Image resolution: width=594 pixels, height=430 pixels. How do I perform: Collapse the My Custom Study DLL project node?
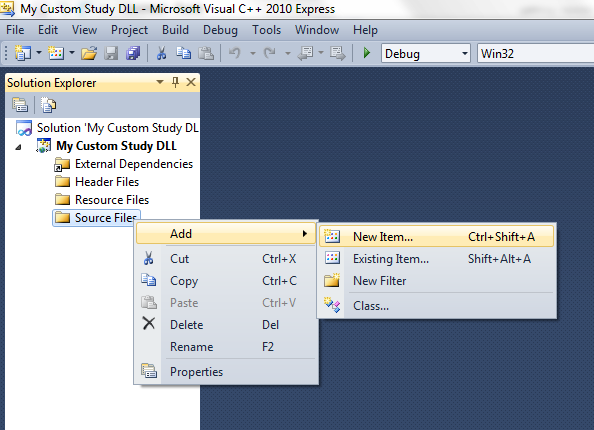pos(18,147)
